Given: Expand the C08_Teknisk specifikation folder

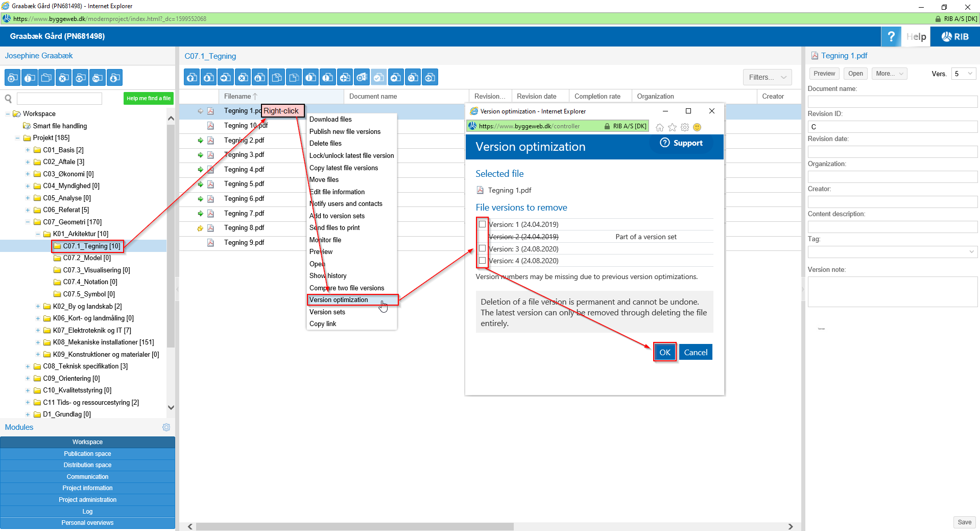Looking at the screenshot, I should coord(28,366).
